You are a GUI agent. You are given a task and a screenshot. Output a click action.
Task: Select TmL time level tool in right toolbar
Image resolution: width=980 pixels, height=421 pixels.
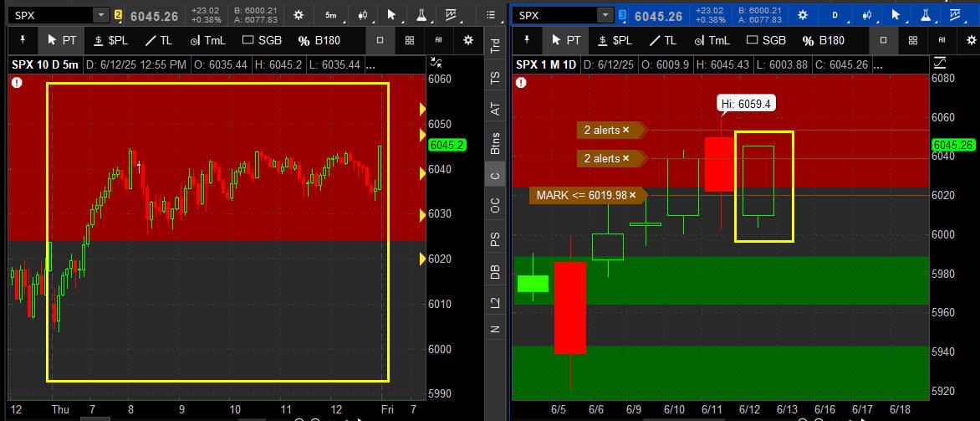point(712,40)
